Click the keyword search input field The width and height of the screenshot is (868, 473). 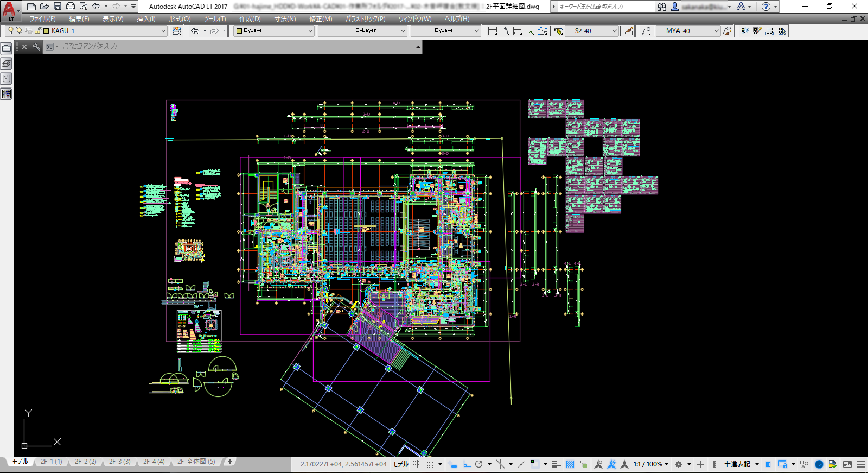(607, 7)
